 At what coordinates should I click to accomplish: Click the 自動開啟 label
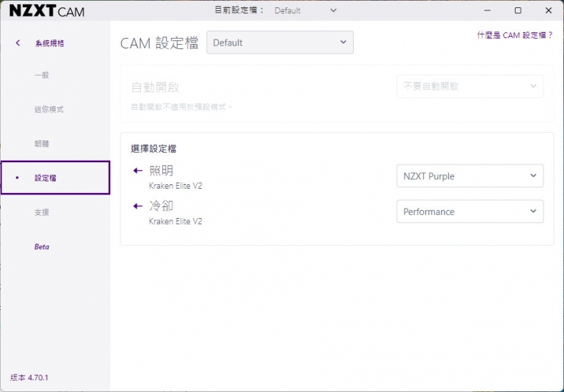tap(155, 87)
